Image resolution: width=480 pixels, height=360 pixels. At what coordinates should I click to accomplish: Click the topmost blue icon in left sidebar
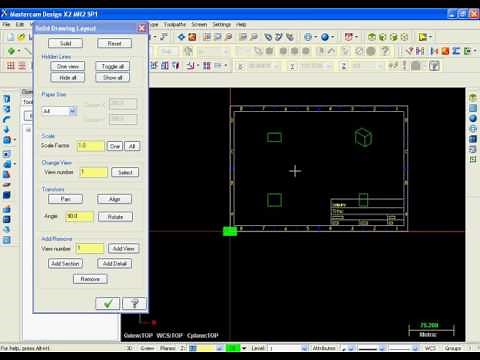6,99
